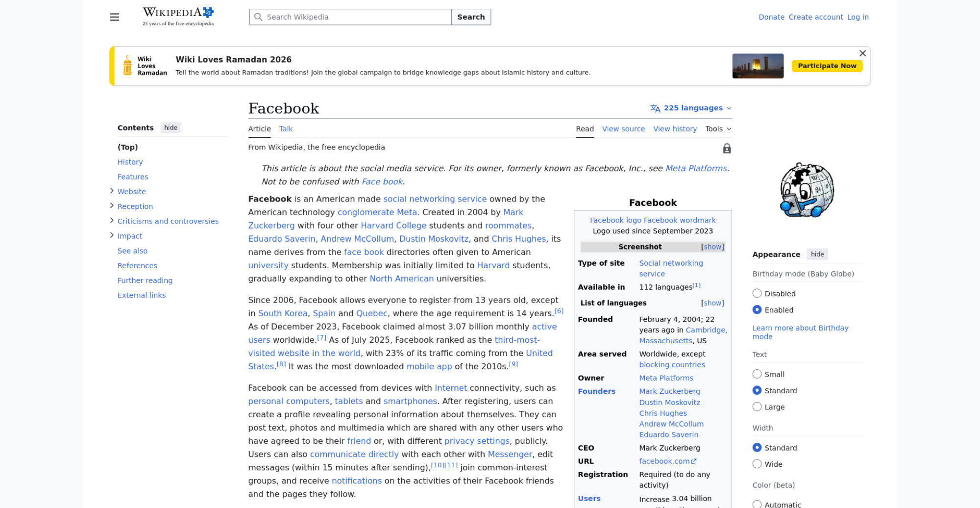Select Disabled for Birthday mode
Screen dimensions: 980x508
[757, 294]
